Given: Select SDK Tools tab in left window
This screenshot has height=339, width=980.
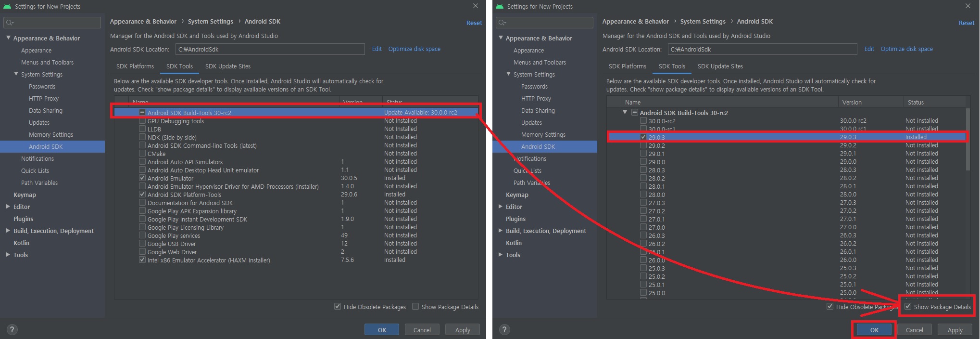Looking at the screenshot, I should pyautogui.click(x=179, y=66).
